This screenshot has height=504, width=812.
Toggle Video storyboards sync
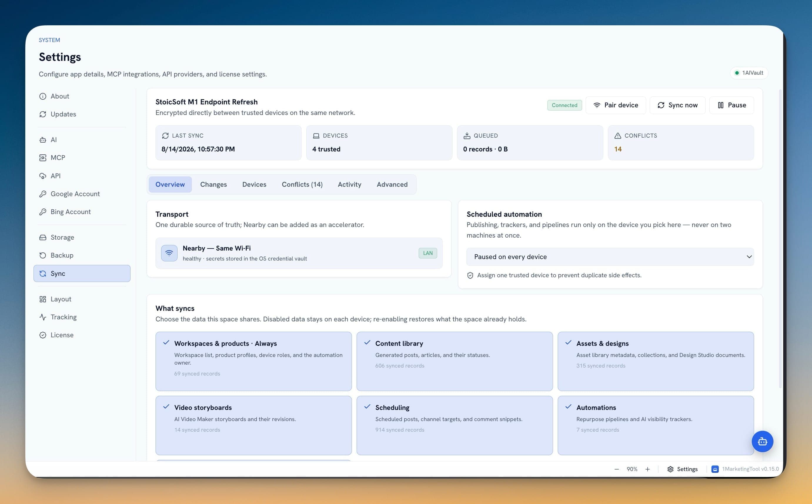pyautogui.click(x=253, y=425)
